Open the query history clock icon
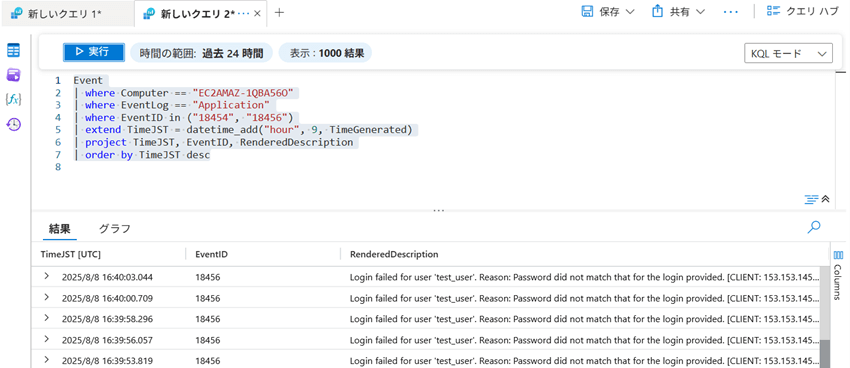Image resolution: width=850 pixels, height=368 pixels. click(14, 124)
